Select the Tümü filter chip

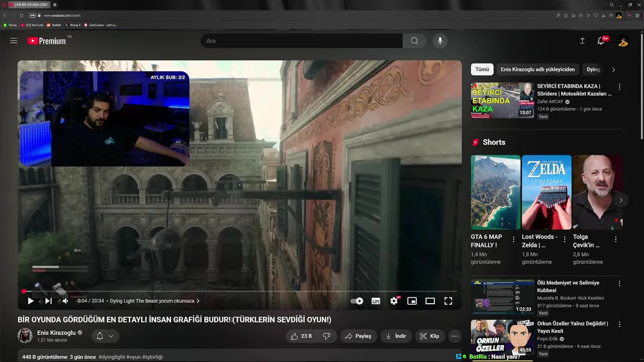pos(482,69)
